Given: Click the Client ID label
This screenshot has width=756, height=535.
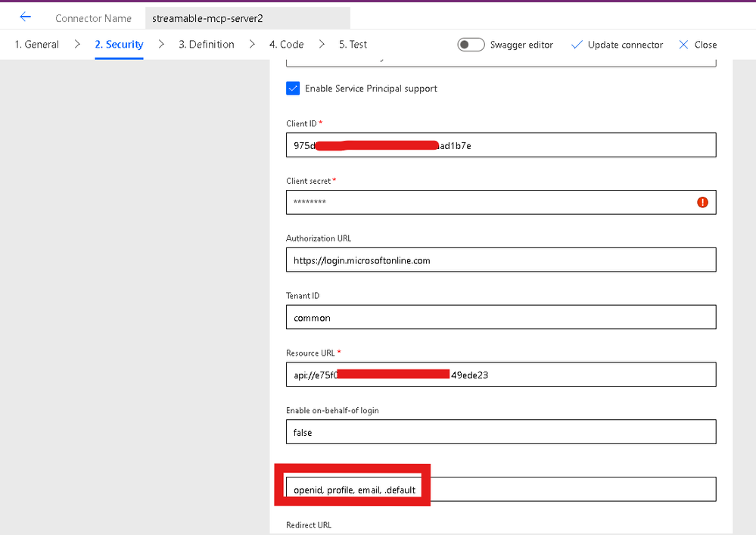Looking at the screenshot, I should (301, 123).
